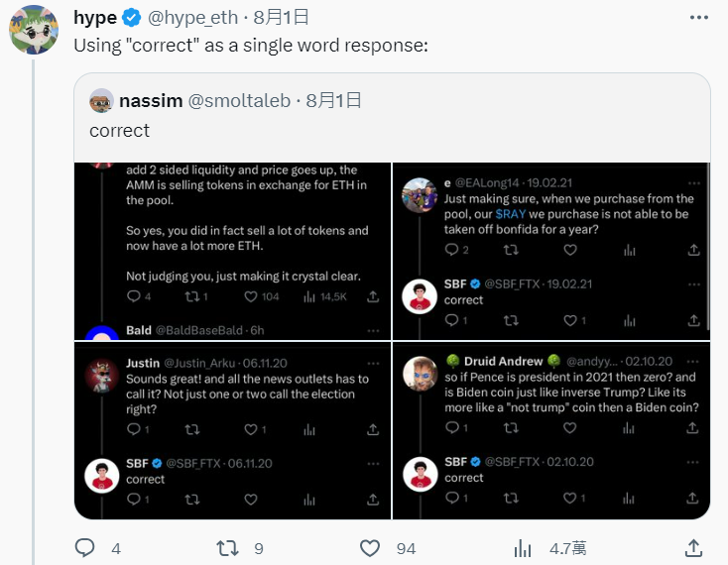Click the @hype_eth handle
This screenshot has height=565, width=728.
192,18
